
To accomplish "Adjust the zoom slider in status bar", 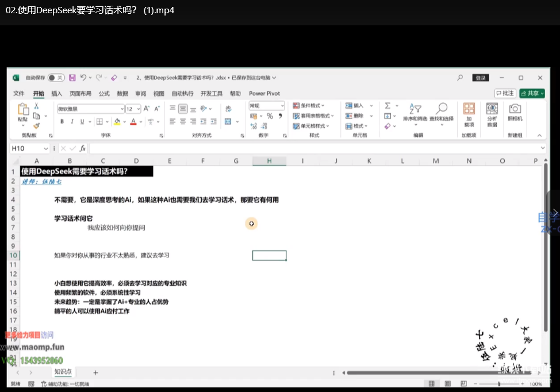I will click(499, 384).
